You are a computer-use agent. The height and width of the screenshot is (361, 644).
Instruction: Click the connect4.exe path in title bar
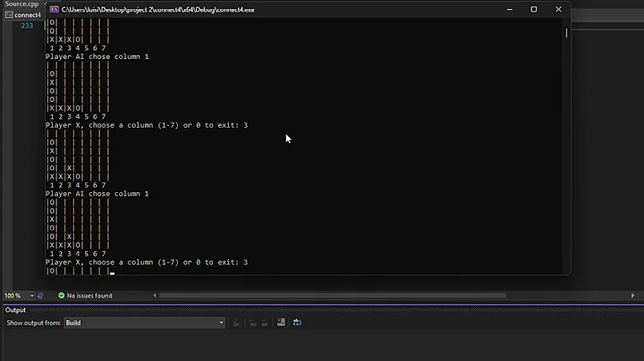[157, 10]
